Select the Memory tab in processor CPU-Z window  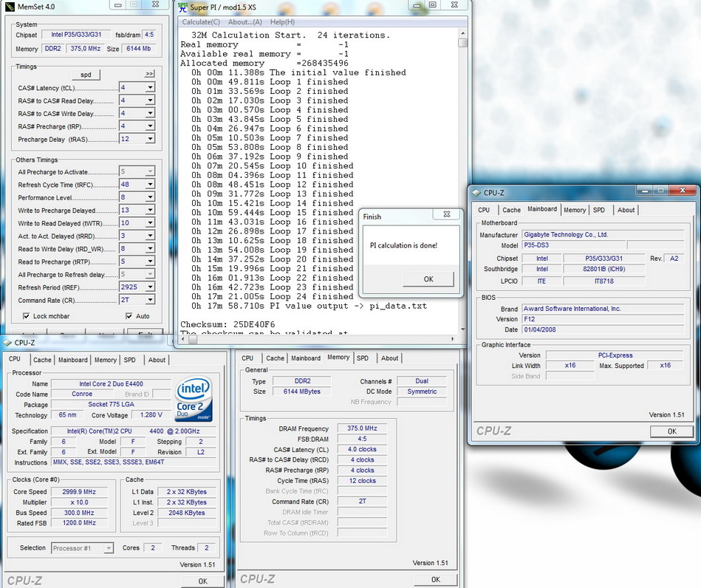click(106, 360)
